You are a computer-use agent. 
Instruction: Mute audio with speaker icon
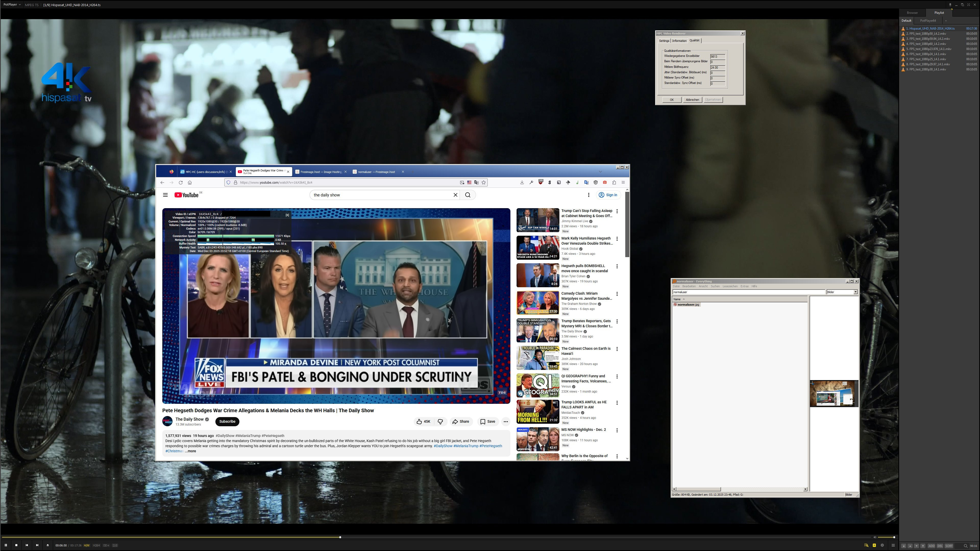point(875,537)
